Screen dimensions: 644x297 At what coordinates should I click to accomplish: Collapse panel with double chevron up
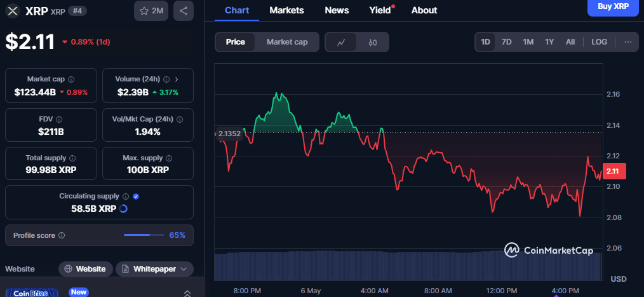point(187,293)
